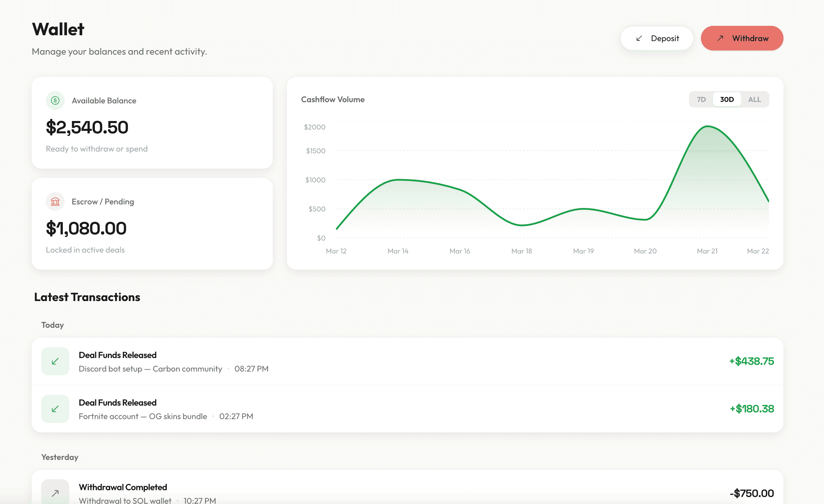
Task: Click 'Discord bot setup — Carbon community' description
Action: pyautogui.click(x=150, y=369)
